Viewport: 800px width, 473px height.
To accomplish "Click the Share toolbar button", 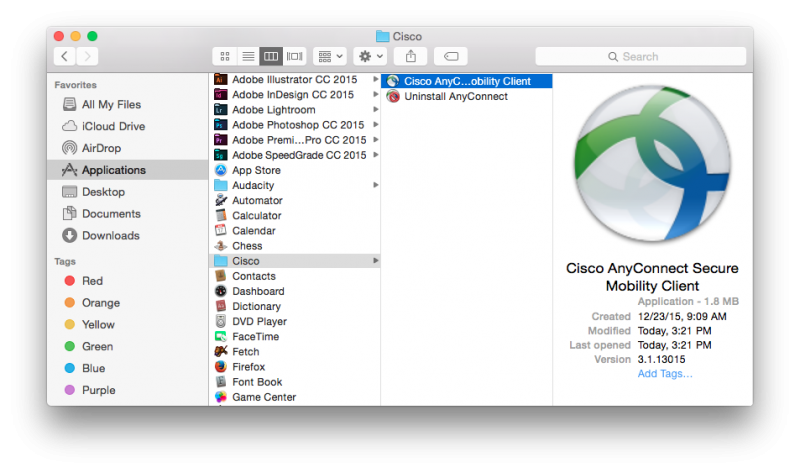I will coord(411,56).
